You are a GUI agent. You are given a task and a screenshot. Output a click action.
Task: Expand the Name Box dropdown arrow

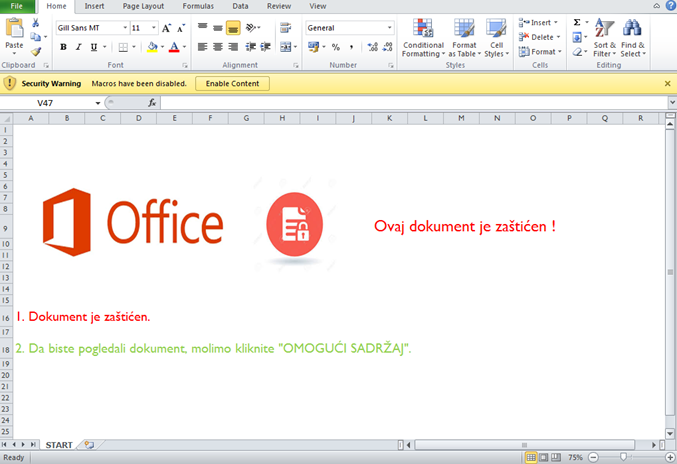[98, 103]
